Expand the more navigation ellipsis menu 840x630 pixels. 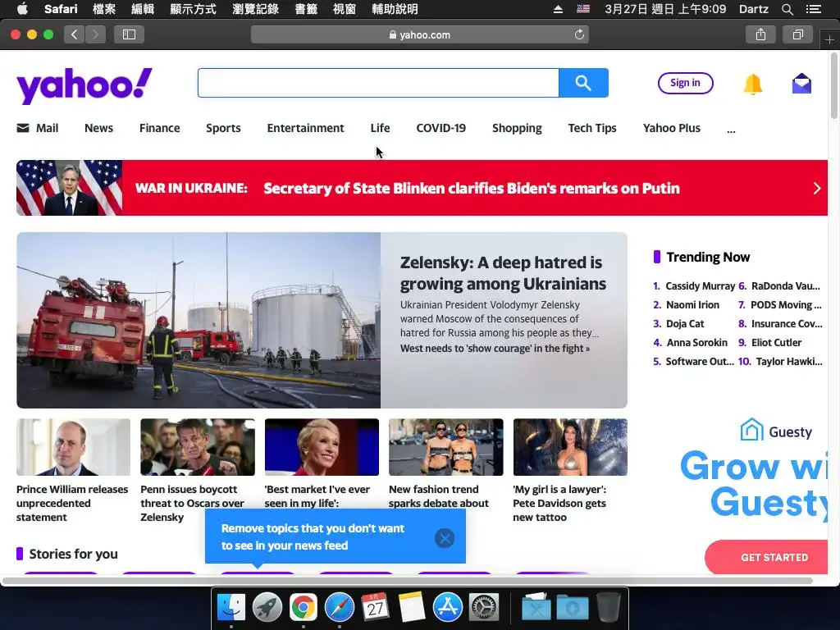tap(731, 129)
